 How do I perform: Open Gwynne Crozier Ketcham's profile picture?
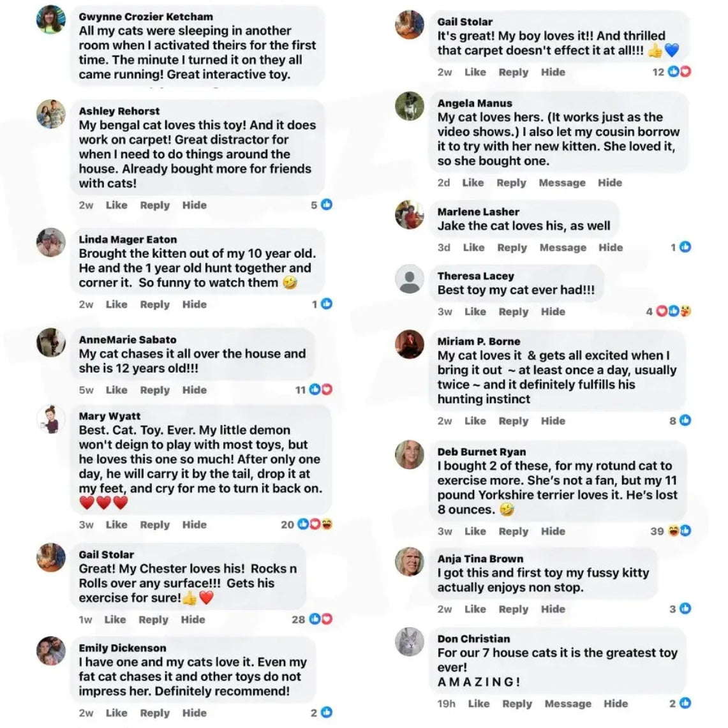(50, 20)
